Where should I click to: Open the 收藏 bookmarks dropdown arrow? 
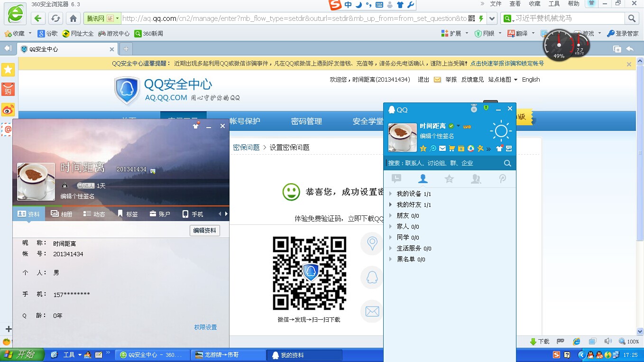pyautogui.click(x=30, y=33)
